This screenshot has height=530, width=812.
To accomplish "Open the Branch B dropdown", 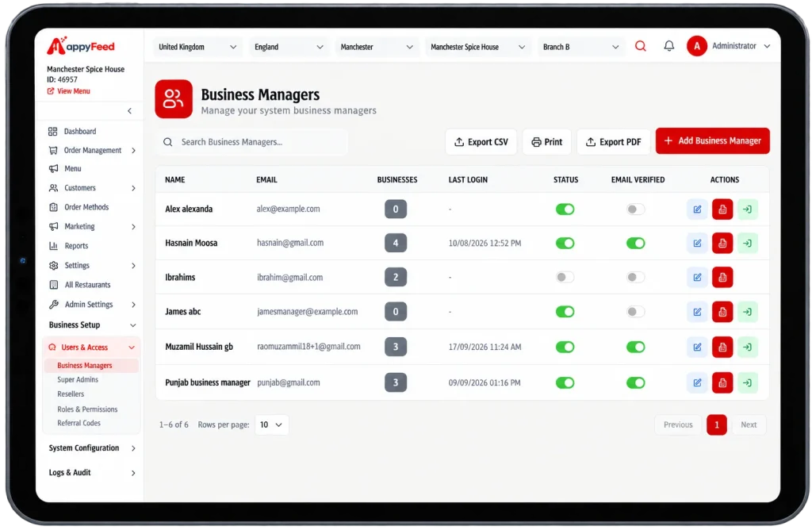I will point(580,47).
